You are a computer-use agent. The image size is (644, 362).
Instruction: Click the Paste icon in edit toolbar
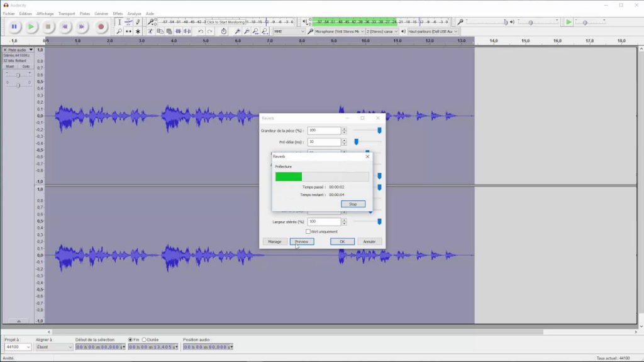169,31
